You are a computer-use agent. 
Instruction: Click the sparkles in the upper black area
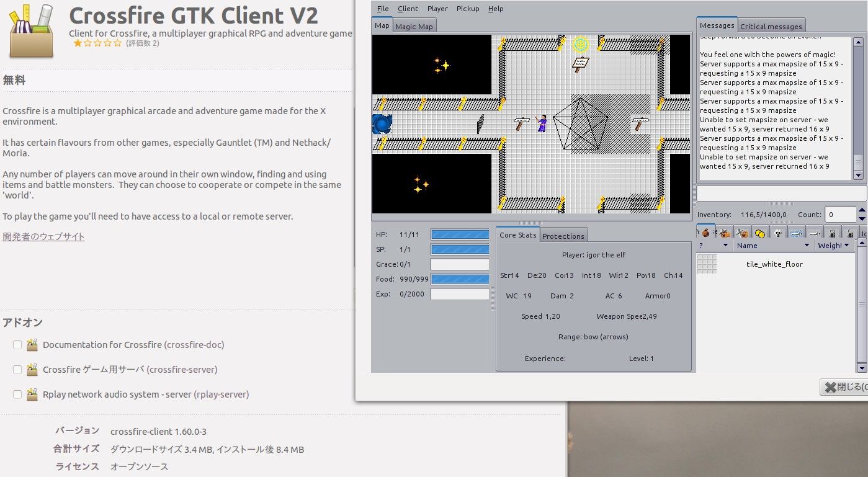(441, 65)
